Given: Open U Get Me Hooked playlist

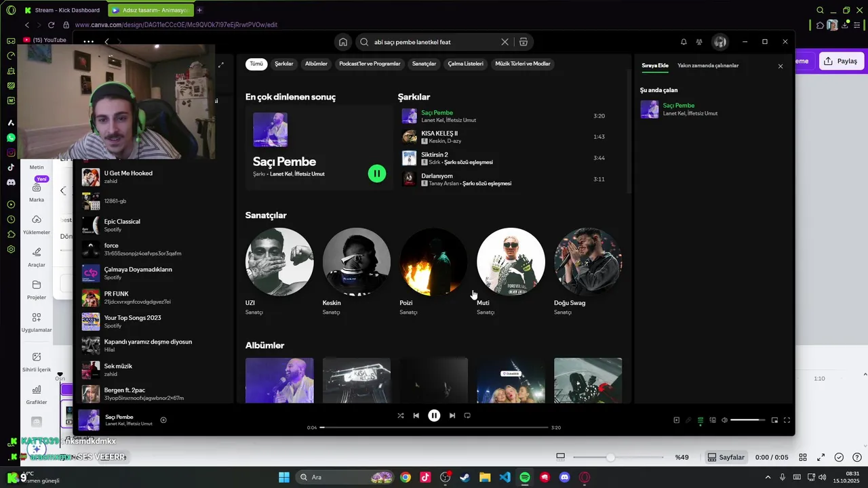Looking at the screenshot, I should coord(155,177).
